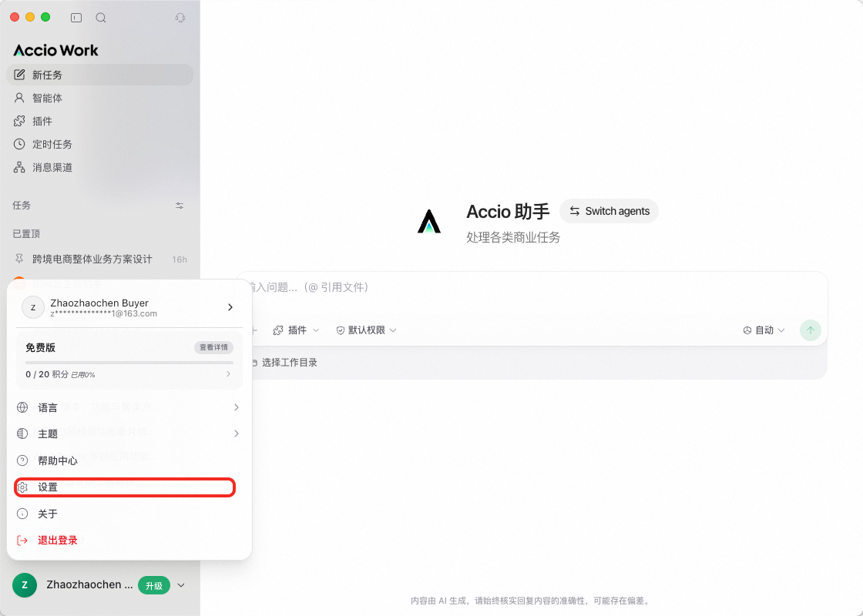
Task: Open 消息渠道 in the sidebar
Action: pos(99,167)
